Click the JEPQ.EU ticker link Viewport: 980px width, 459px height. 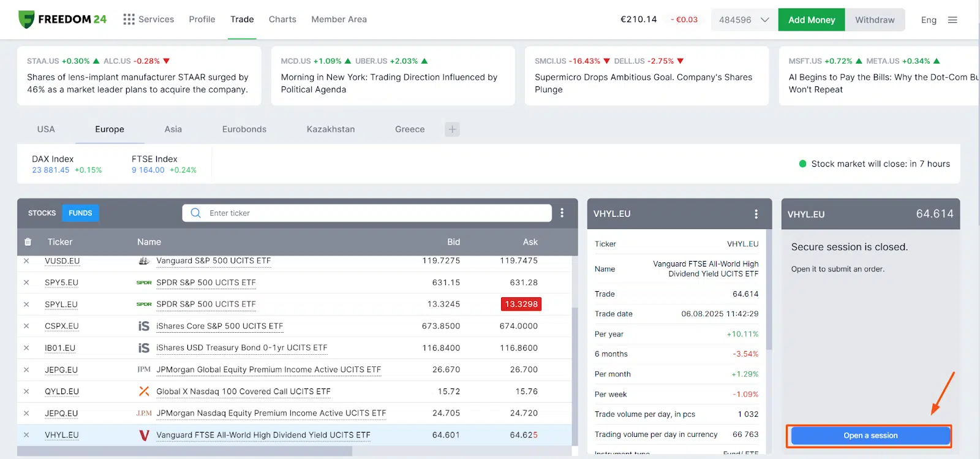pyautogui.click(x=61, y=414)
